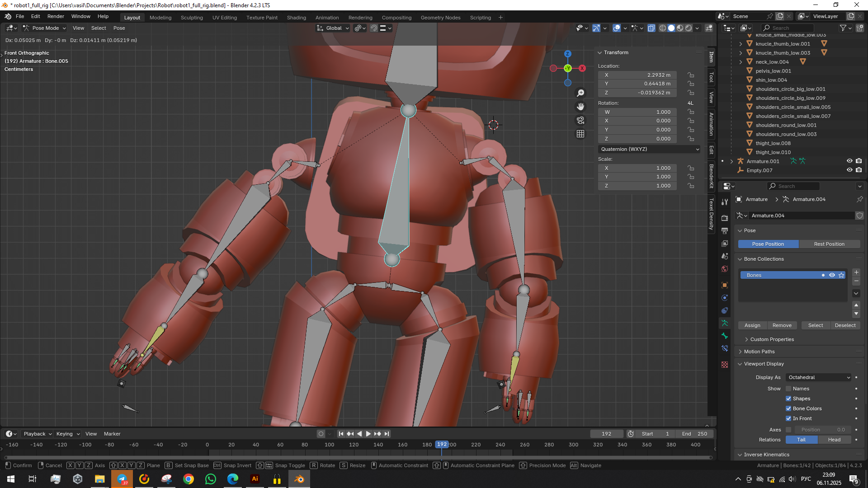Click the Location X value field
Screen dimensions: 868x488
click(637, 75)
